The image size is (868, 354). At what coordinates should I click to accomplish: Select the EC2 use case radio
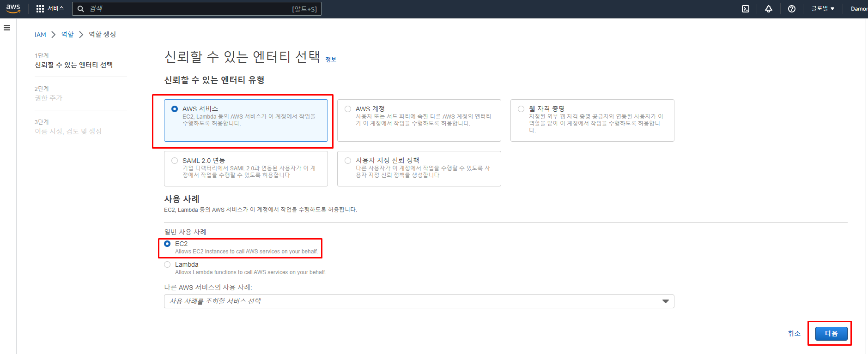tap(167, 244)
